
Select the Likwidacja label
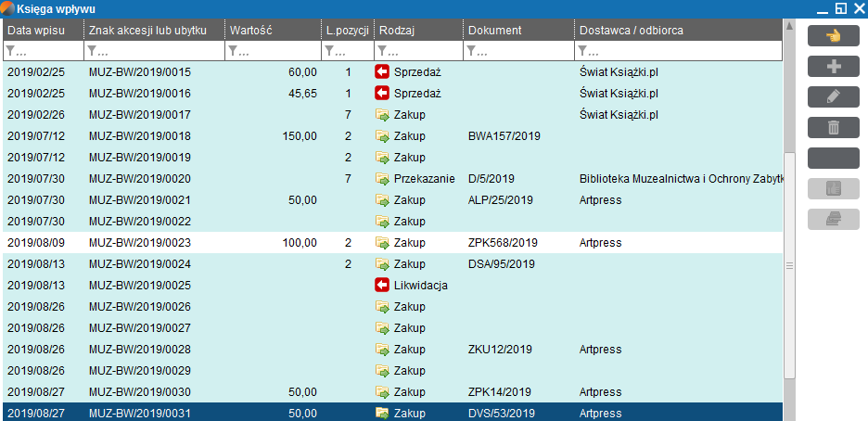click(421, 286)
